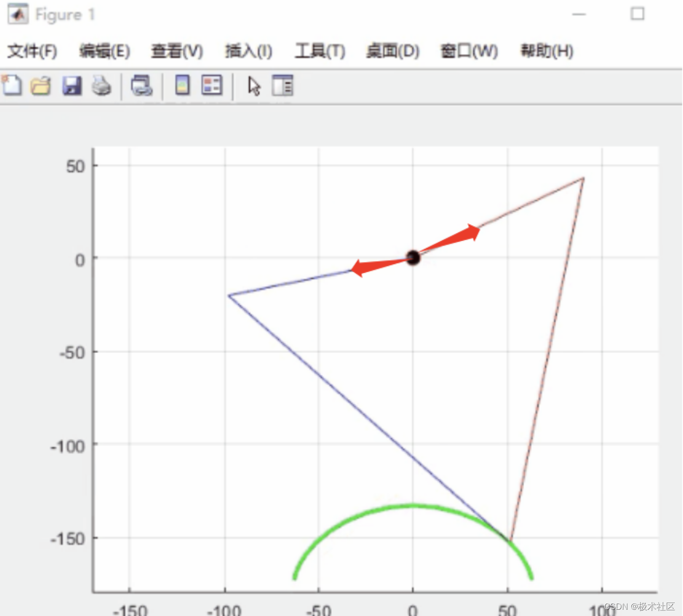Click the green arc curve
The image size is (683, 616).
tap(413, 505)
